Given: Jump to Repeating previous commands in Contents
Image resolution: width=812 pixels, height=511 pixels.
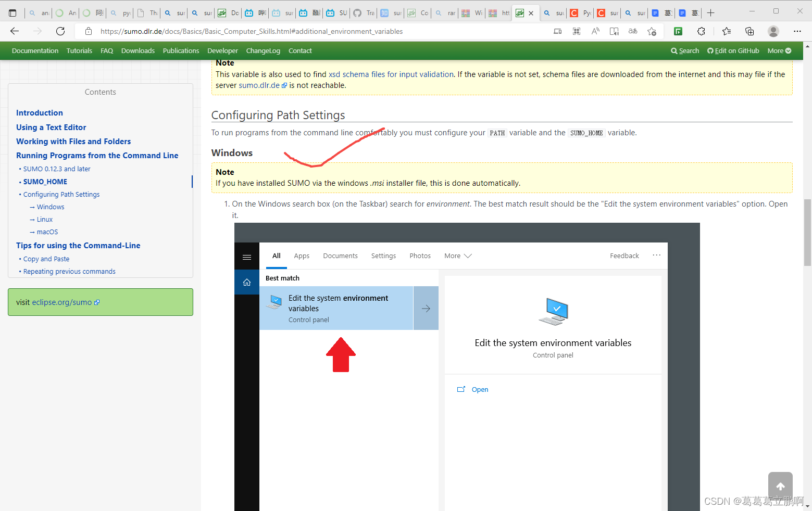Looking at the screenshot, I should tap(69, 272).
